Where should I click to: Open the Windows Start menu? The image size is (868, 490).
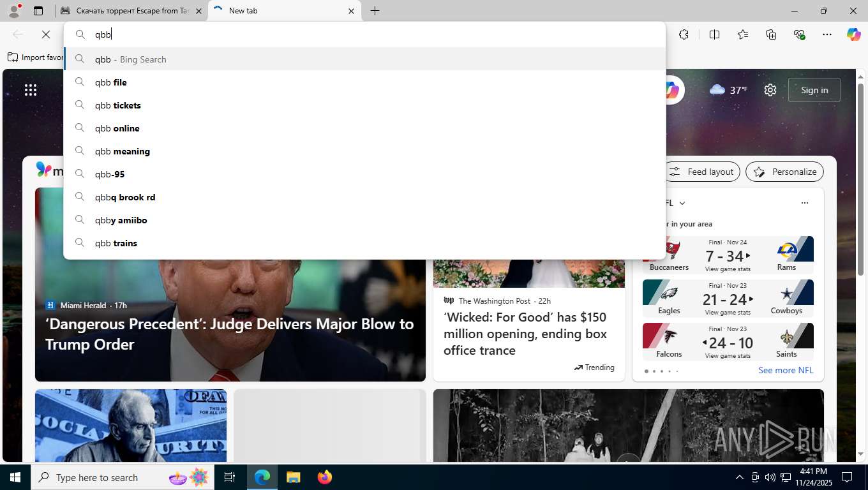tap(15, 477)
